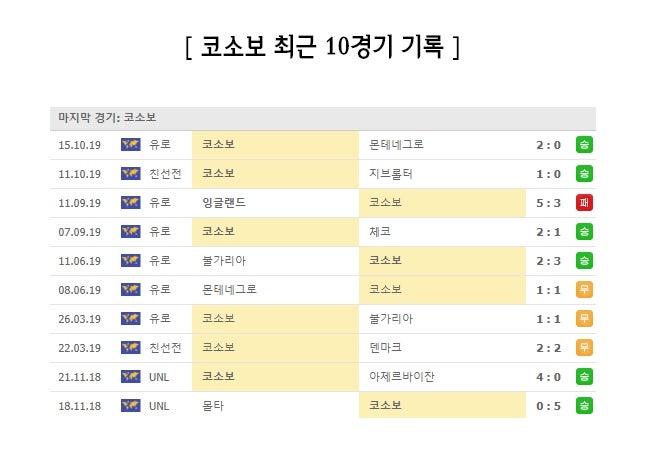Open the 잉글랜드 home team link

click(223, 203)
